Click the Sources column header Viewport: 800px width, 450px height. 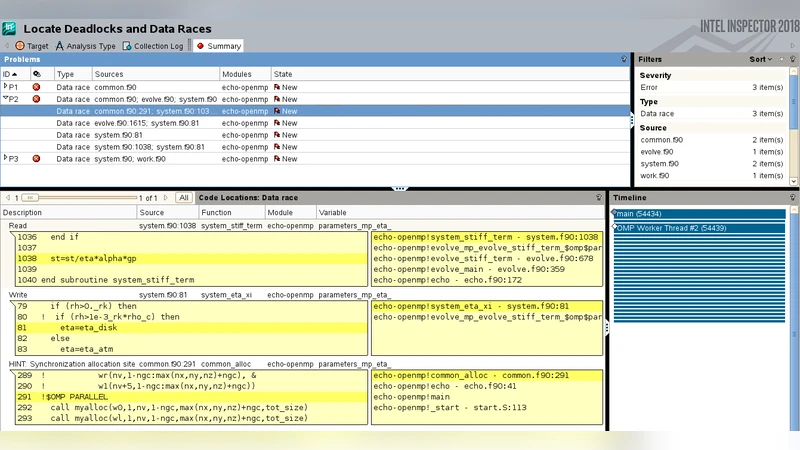point(156,74)
